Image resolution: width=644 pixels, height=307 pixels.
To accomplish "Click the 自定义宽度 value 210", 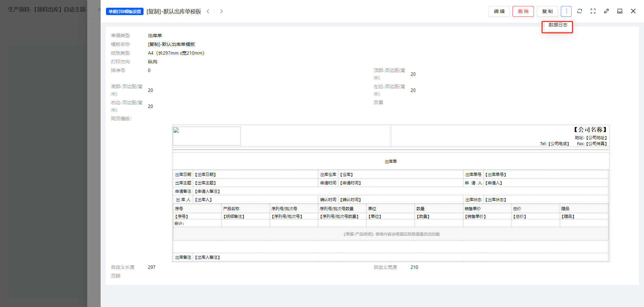I will coord(414,267).
